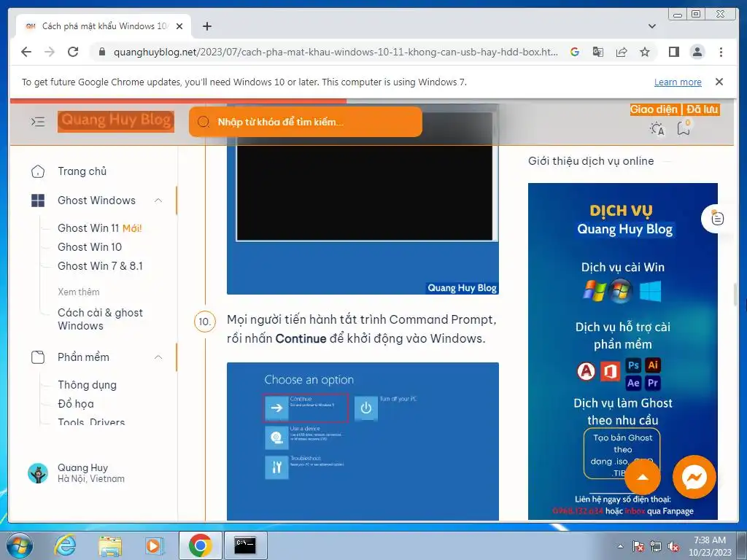Click the forward navigation arrow

point(50,52)
